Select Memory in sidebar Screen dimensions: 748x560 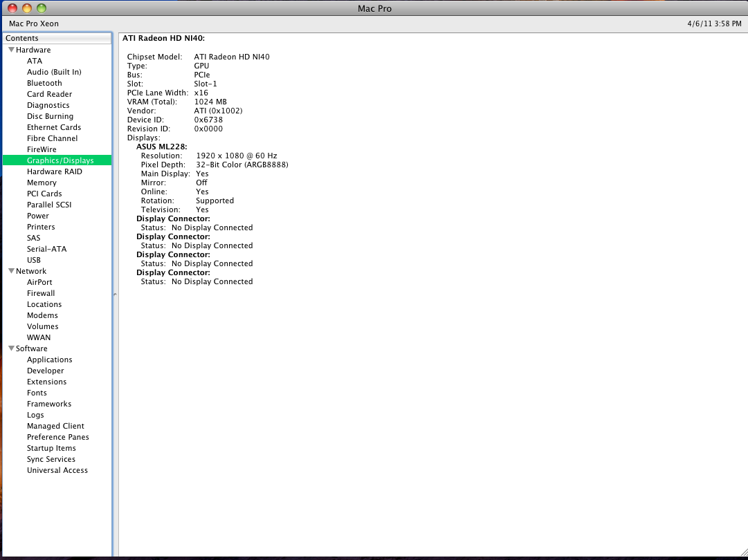point(42,183)
